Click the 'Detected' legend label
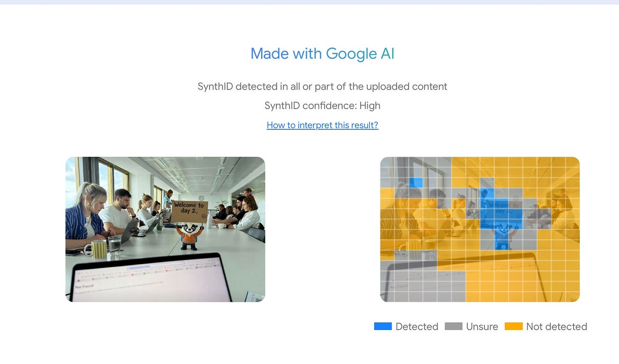The width and height of the screenshot is (619, 364). [417, 326]
